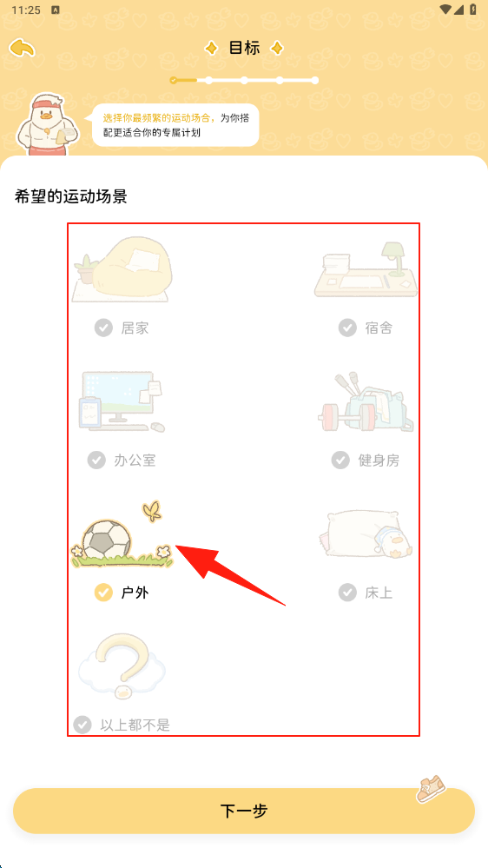Tick the 健身房 checkmark circle
The height and width of the screenshot is (868, 488).
pos(340,460)
